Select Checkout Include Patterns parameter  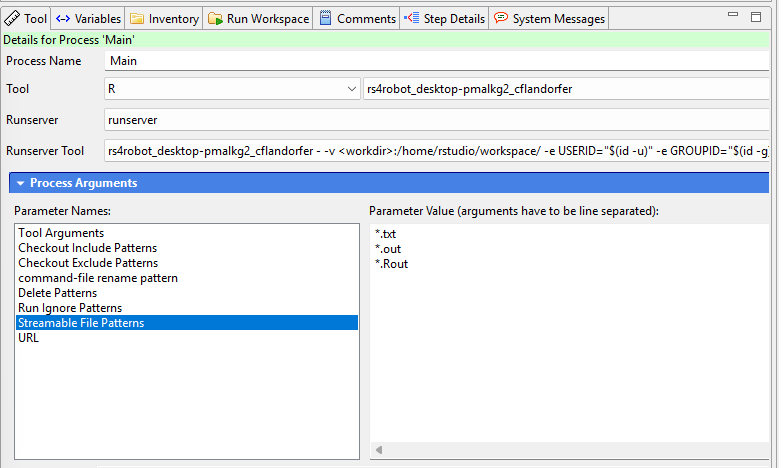coord(87,248)
